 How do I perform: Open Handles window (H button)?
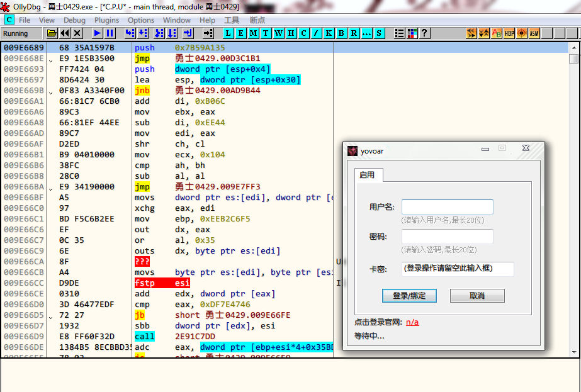291,33
